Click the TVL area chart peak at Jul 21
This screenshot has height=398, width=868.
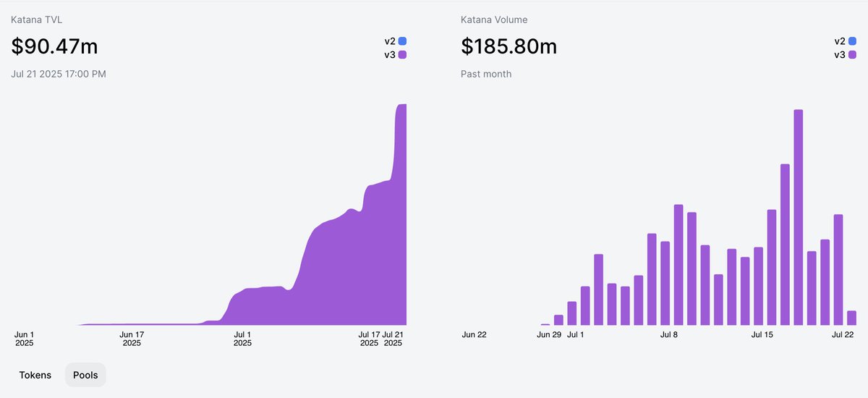click(401, 105)
